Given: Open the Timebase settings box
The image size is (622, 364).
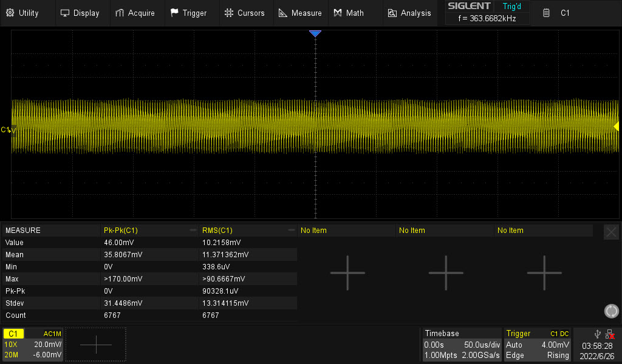Looking at the screenshot, I should point(462,345).
